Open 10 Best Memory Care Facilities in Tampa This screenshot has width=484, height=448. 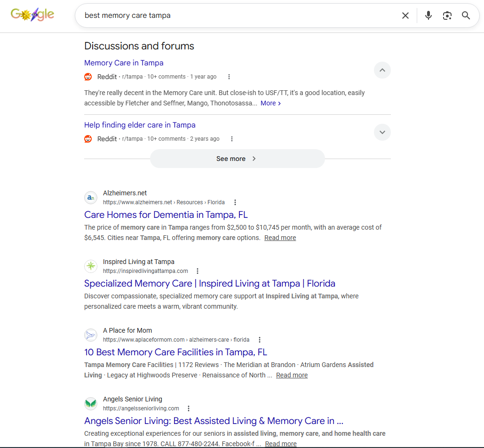pos(175,352)
